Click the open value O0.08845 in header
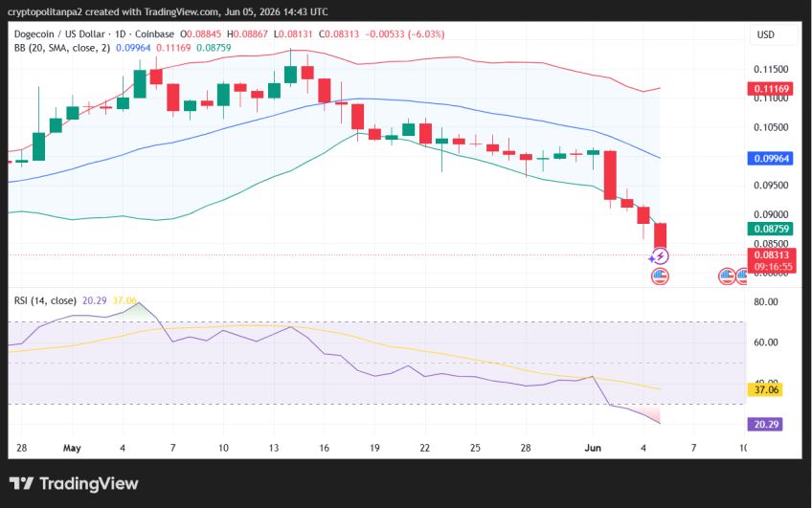Image resolution: width=812 pixels, height=508 pixels. pos(200,34)
